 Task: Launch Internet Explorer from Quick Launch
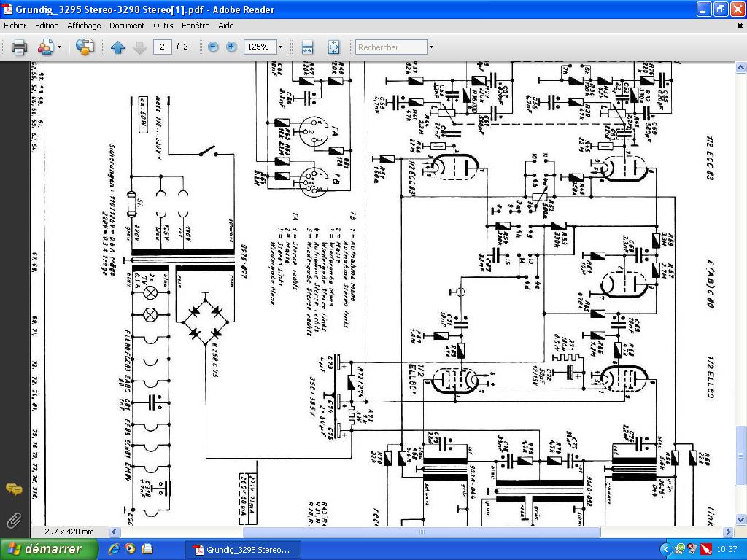click(113, 549)
